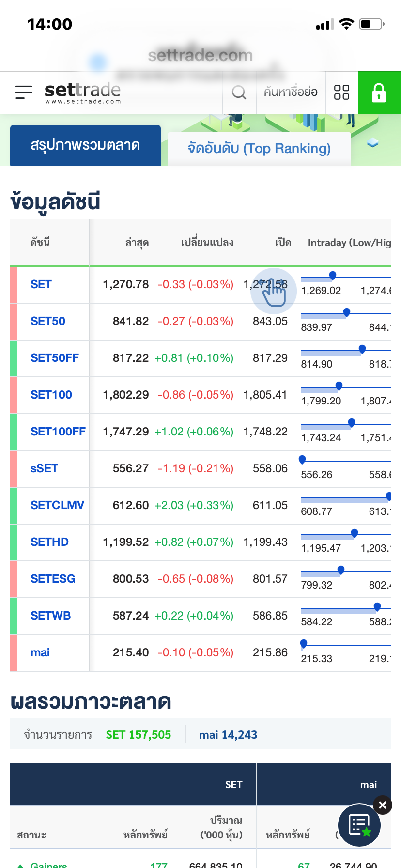
Task: Type in the ค้นหาชื่อย่อ search field
Action: point(291,92)
